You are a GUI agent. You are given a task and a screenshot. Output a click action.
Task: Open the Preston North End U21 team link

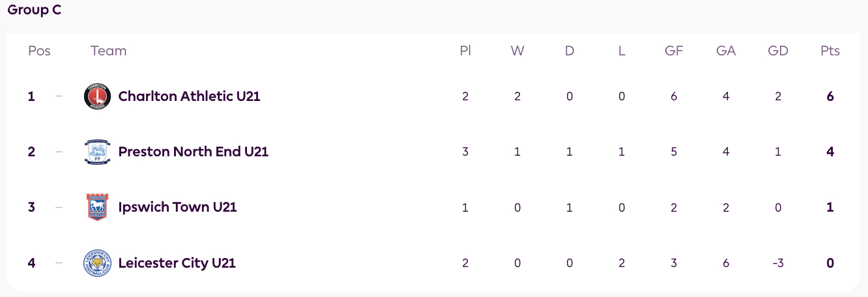[x=193, y=152]
